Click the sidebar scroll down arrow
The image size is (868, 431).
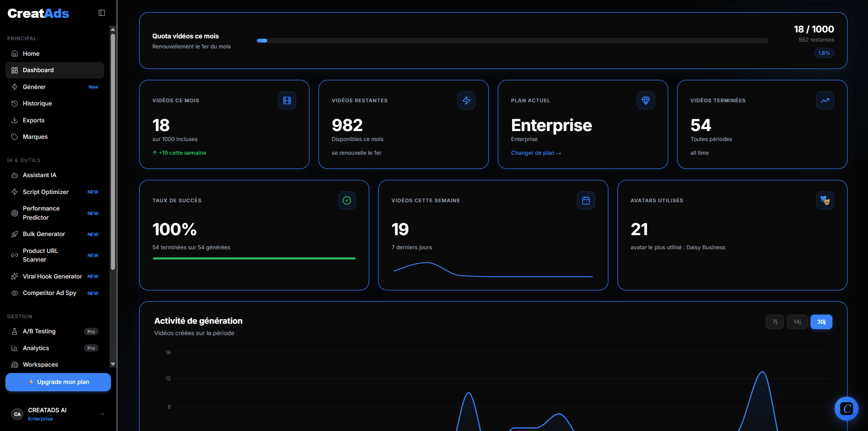click(x=113, y=364)
